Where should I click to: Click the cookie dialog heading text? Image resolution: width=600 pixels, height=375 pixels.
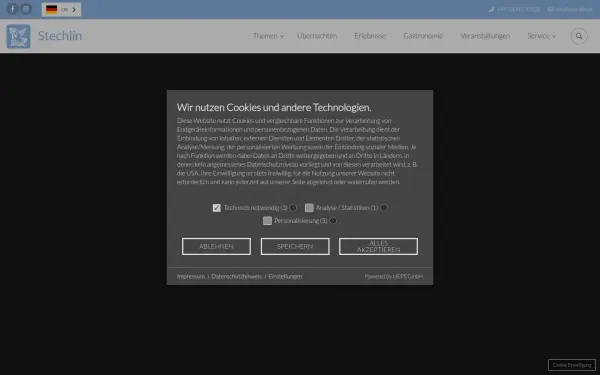(x=274, y=107)
